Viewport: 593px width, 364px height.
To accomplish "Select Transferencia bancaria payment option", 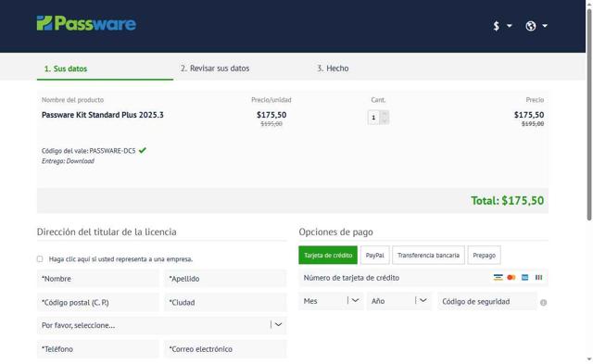I will click(x=428, y=255).
